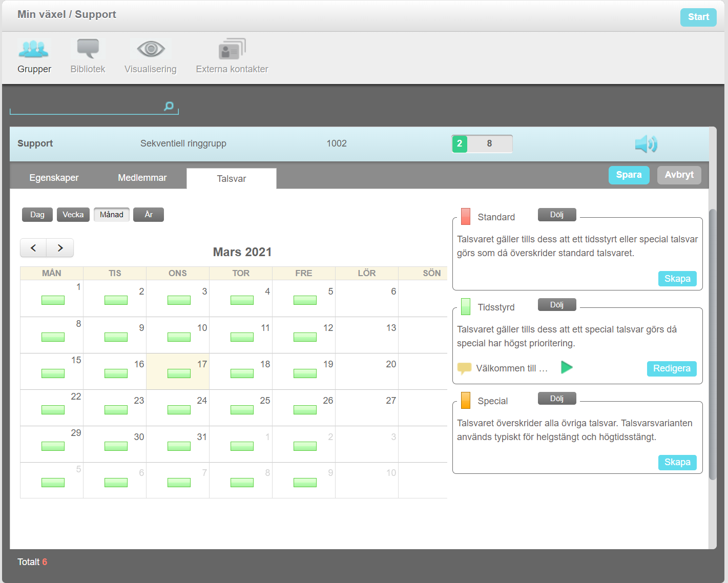Click Redigera for Tidsstyrd talsvar

(x=672, y=369)
